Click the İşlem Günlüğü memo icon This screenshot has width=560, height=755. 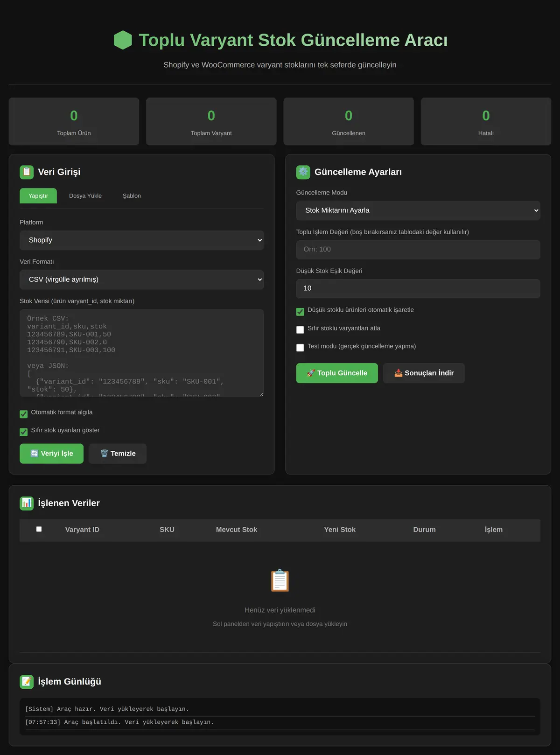[27, 682]
